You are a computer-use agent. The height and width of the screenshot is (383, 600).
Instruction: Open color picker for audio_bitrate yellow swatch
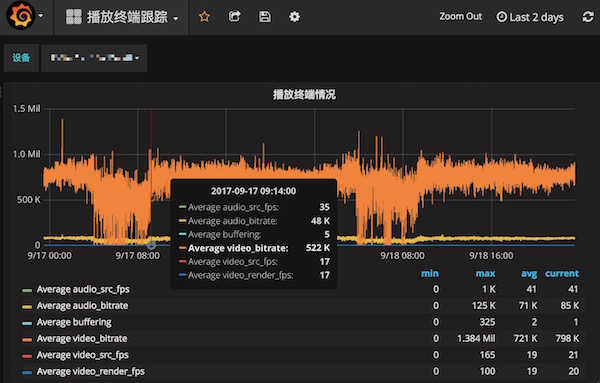coord(27,307)
